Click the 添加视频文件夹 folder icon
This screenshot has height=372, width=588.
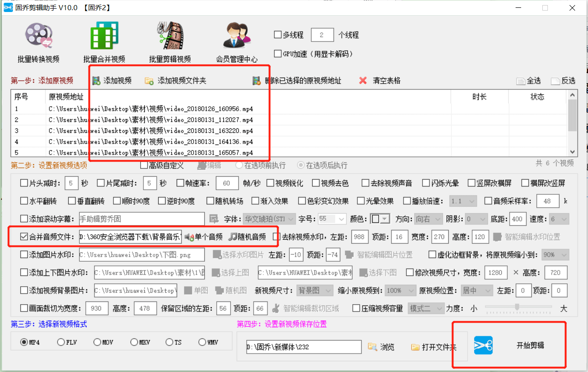tap(149, 81)
